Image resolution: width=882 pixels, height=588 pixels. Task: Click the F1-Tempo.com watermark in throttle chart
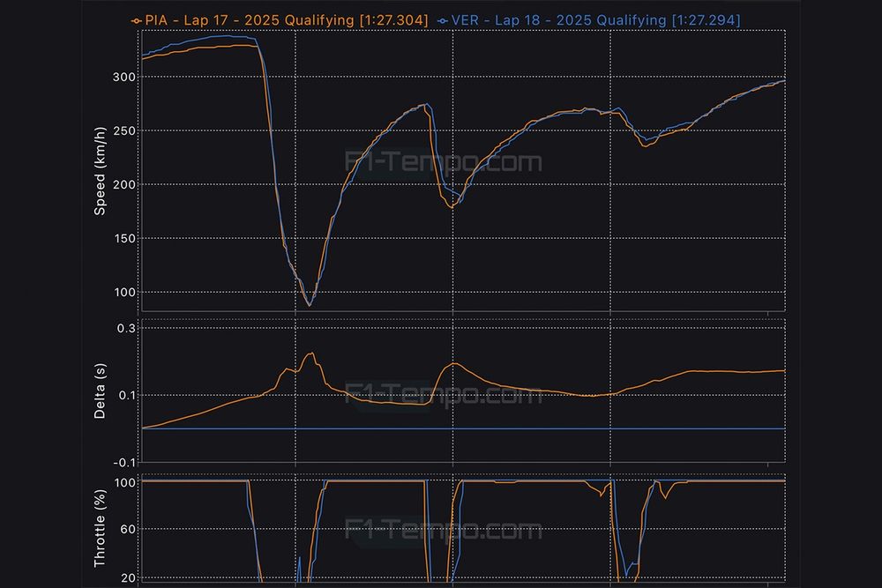point(443,531)
